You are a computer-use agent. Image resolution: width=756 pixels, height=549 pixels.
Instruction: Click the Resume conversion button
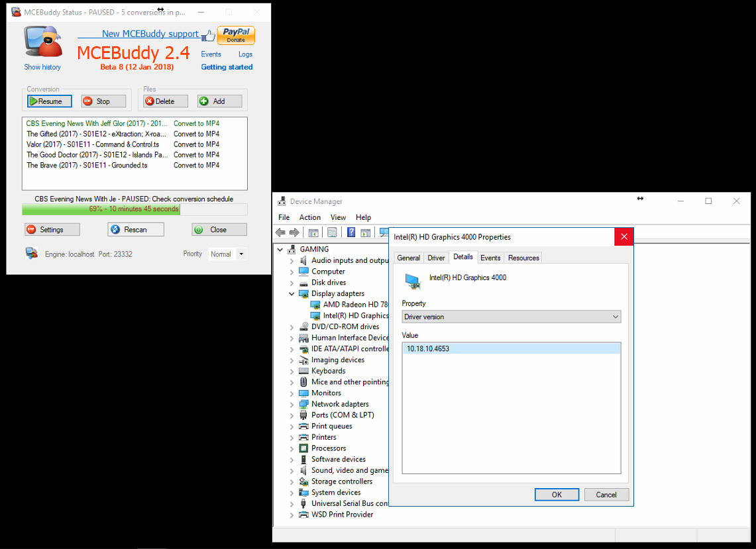50,101
